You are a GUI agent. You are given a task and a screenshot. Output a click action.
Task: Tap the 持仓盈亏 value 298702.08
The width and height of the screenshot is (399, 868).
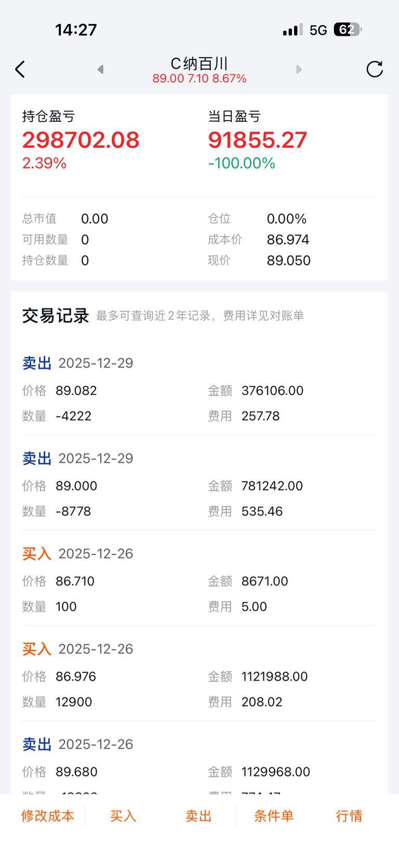tap(81, 140)
